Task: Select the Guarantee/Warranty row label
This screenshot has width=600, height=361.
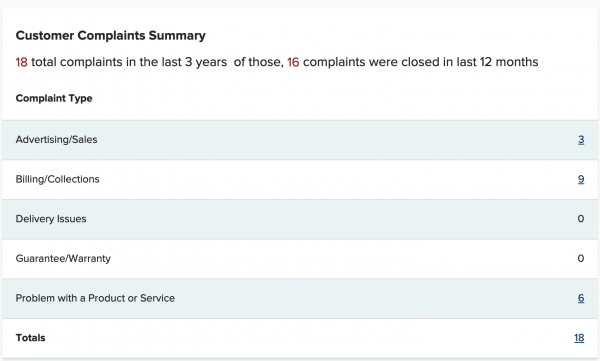Action: [x=63, y=258]
